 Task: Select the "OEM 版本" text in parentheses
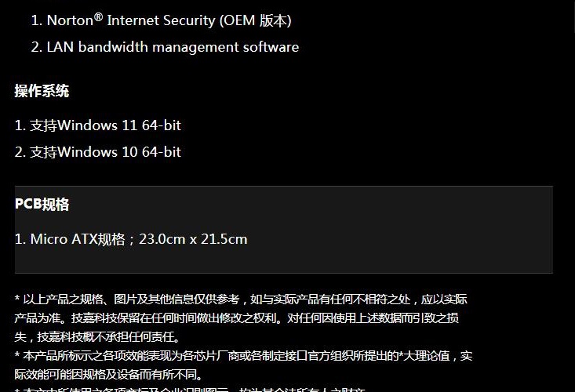[x=256, y=20]
